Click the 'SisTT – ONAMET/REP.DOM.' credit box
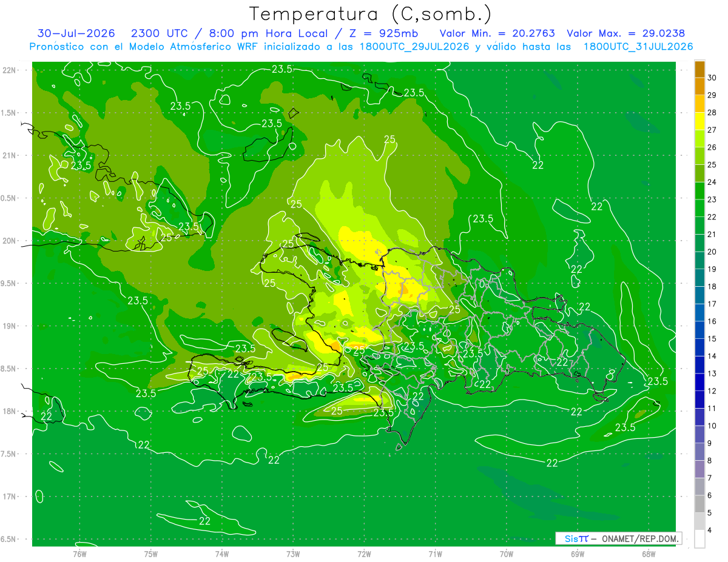Image resolution: width=728 pixels, height=562 pixels. tap(618, 538)
